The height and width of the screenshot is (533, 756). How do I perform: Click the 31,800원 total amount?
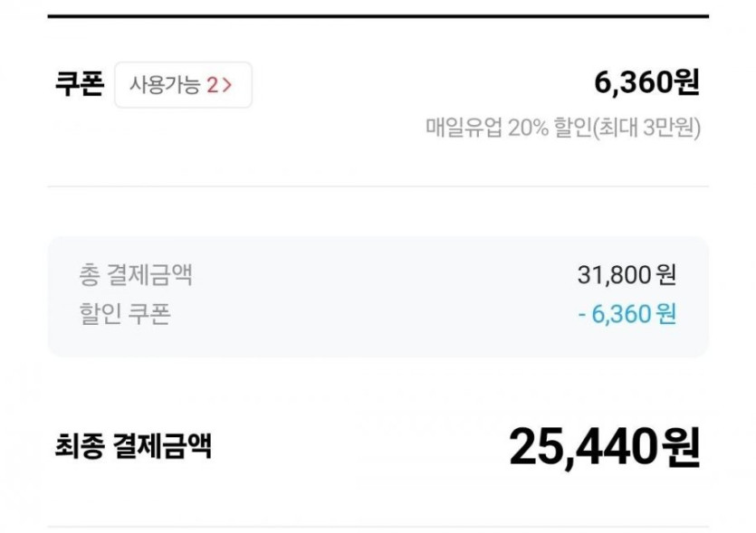(x=626, y=273)
